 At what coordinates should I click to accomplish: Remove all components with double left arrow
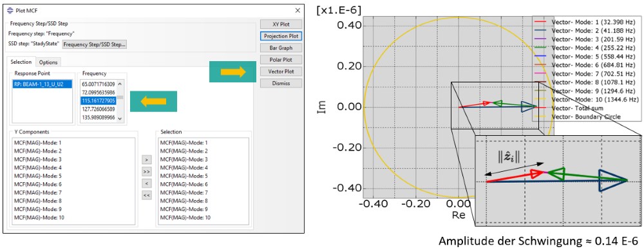coord(147,195)
